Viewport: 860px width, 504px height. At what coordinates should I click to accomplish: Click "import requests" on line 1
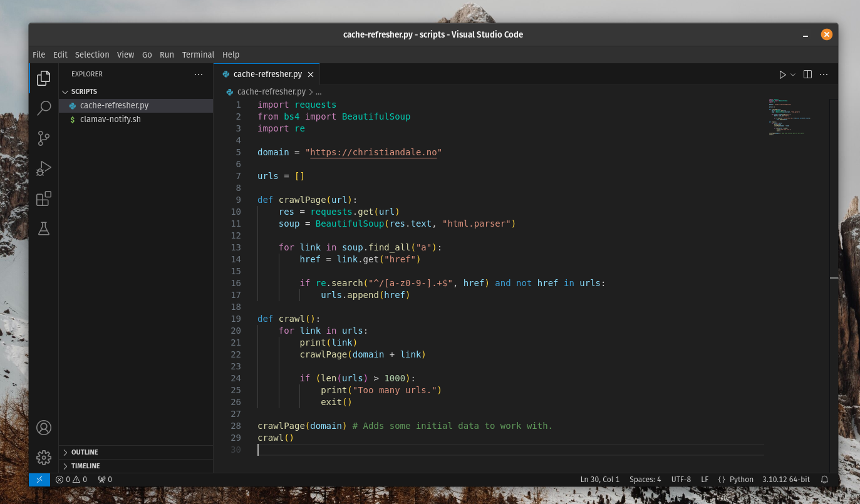pos(297,105)
